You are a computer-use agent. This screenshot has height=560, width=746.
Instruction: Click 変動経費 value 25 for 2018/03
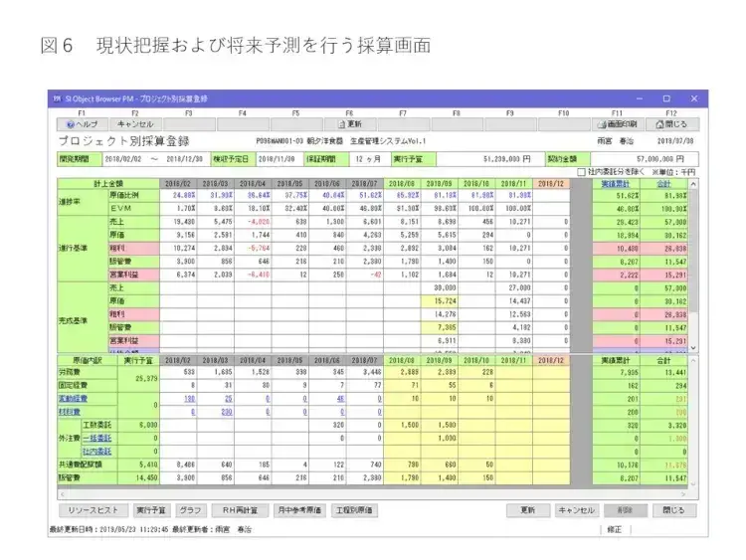(229, 399)
